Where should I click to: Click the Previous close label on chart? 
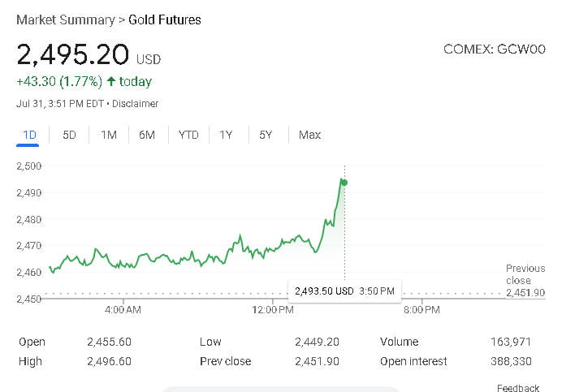click(525, 274)
